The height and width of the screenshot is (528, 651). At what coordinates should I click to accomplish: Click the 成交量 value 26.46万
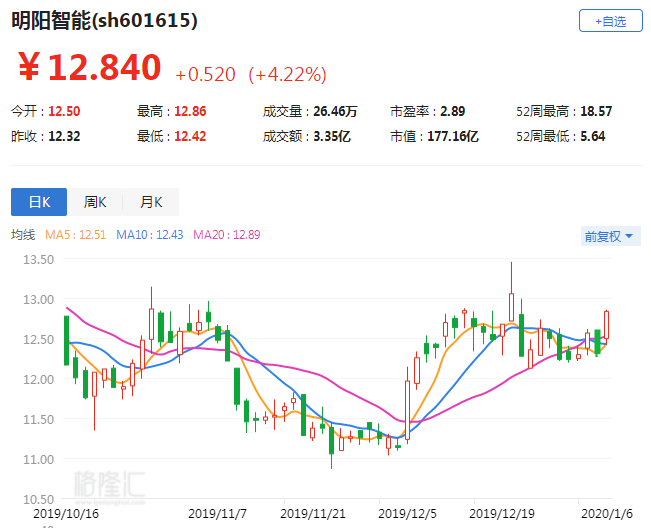(335, 111)
